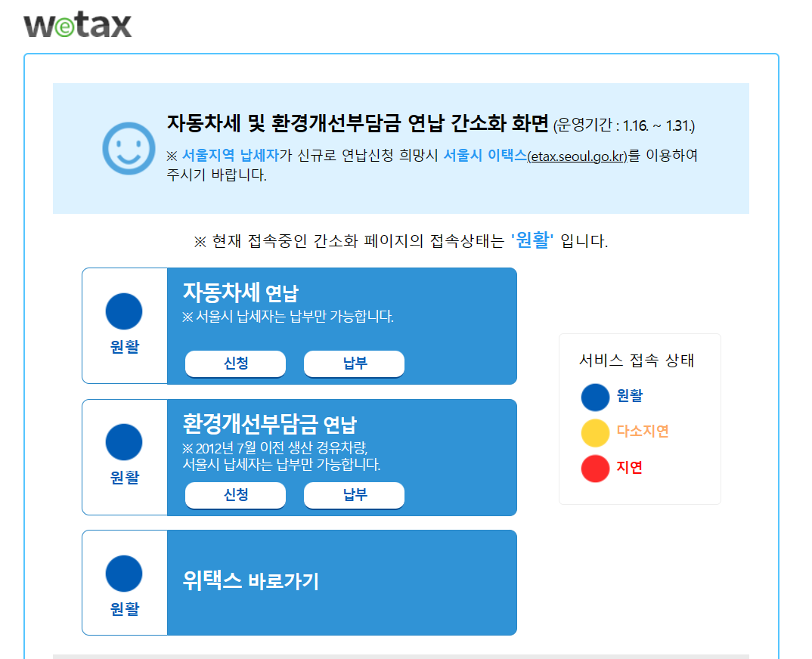Click 신청 under 환경개선부담금 연납
This screenshot has height=659, width=812.
(x=235, y=495)
